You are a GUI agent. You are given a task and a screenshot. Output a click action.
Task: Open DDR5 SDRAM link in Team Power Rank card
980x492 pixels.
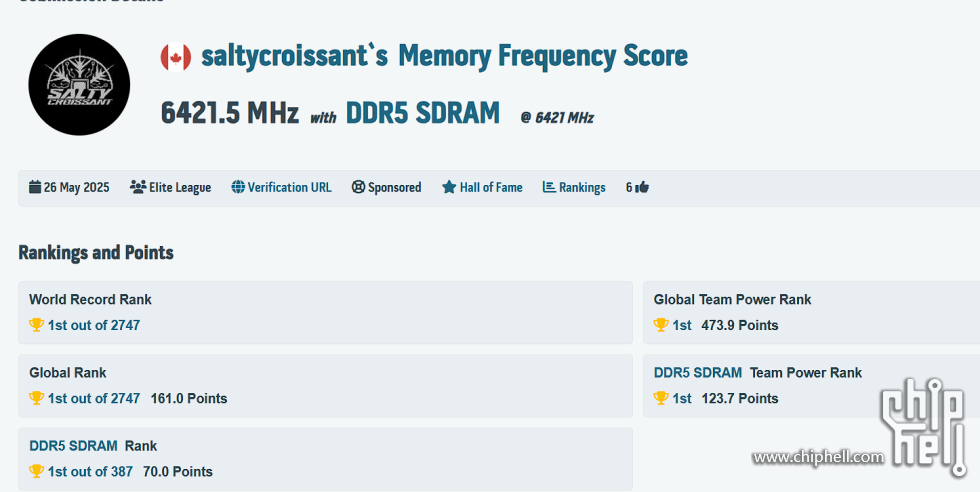click(x=698, y=373)
